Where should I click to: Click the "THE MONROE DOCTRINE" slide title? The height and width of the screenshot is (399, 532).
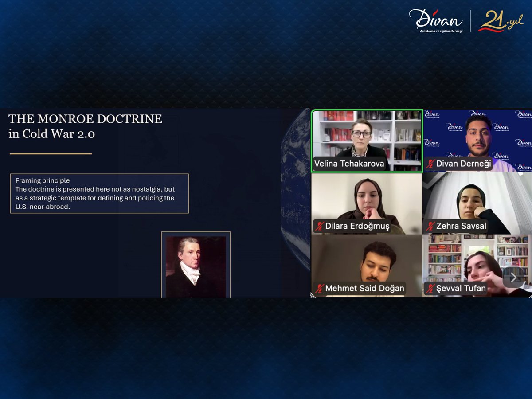click(x=85, y=119)
